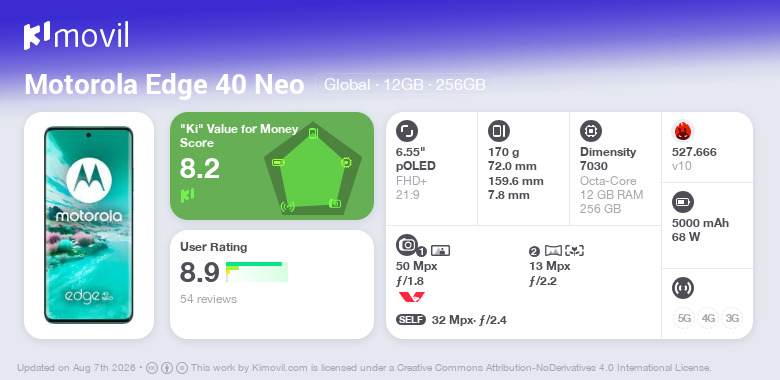This screenshot has width=780, height=380.
Task: Select the 4G network badge
Action: pyautogui.click(x=708, y=318)
